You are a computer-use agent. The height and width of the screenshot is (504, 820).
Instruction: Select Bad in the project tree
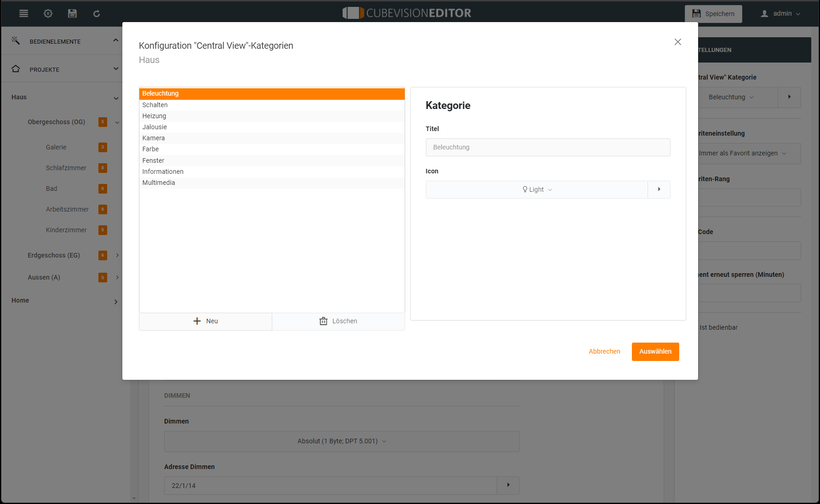52,189
